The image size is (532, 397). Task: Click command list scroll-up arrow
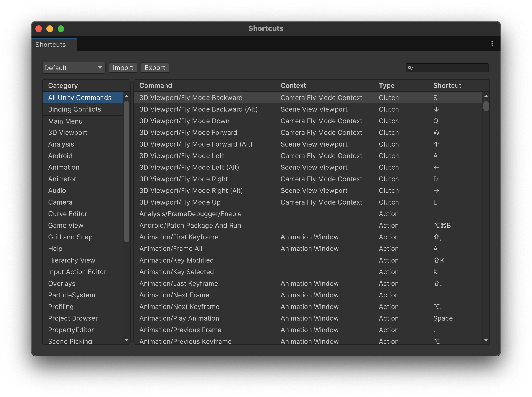(x=486, y=96)
